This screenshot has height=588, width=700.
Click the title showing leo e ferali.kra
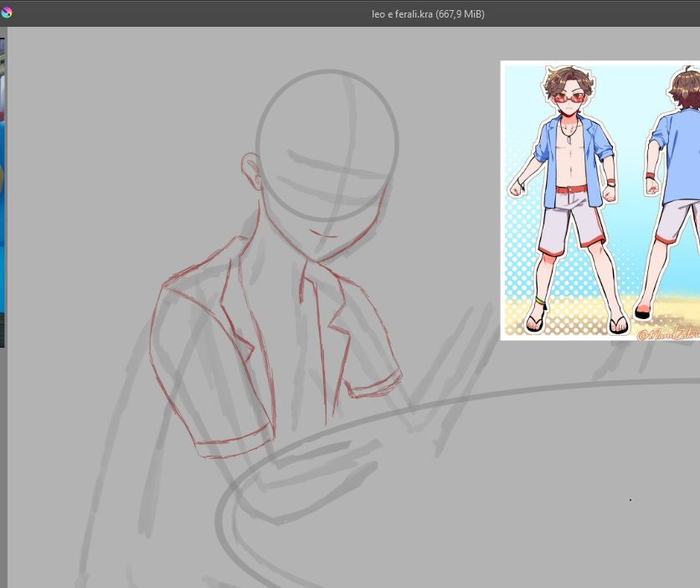428,13
